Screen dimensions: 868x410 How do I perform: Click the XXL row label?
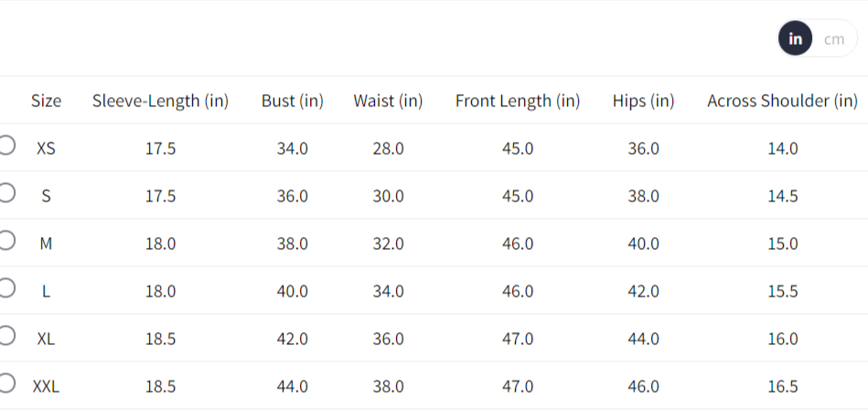coord(46,386)
